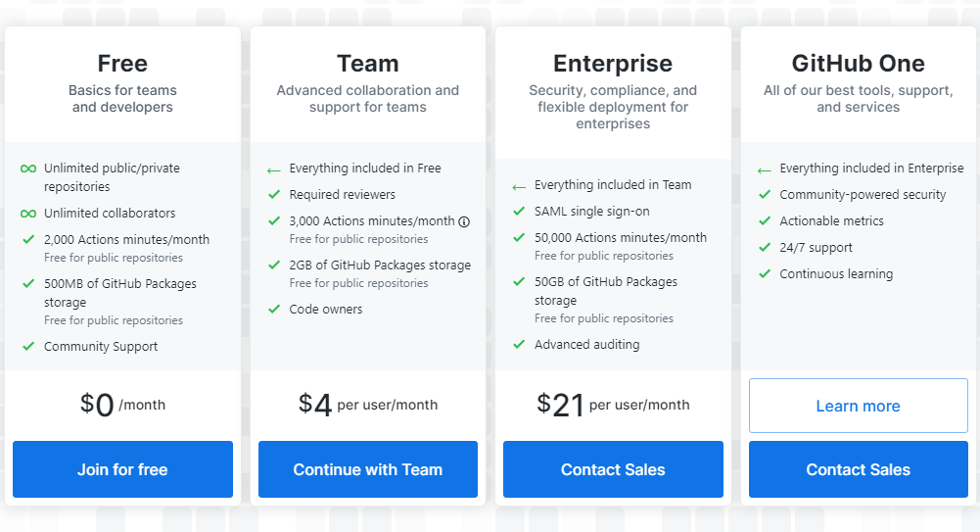980x532 pixels.
Task: Open Learn more for GitHub One
Action: 859,406
